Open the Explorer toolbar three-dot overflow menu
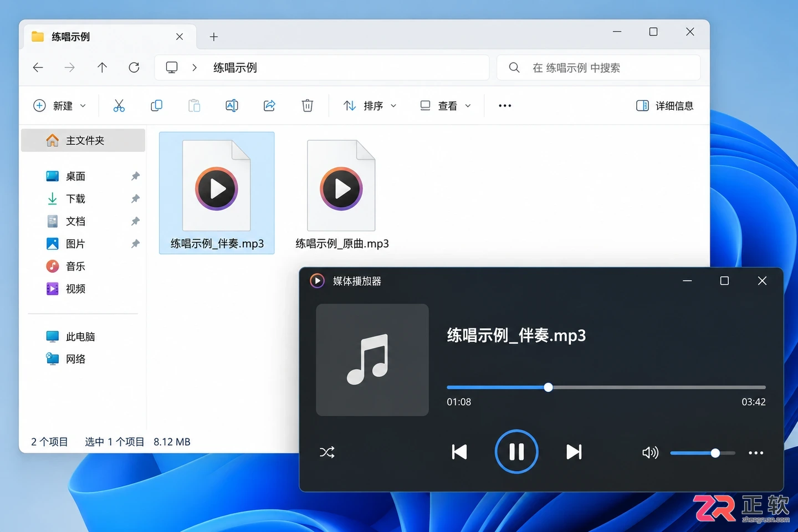 pos(505,105)
